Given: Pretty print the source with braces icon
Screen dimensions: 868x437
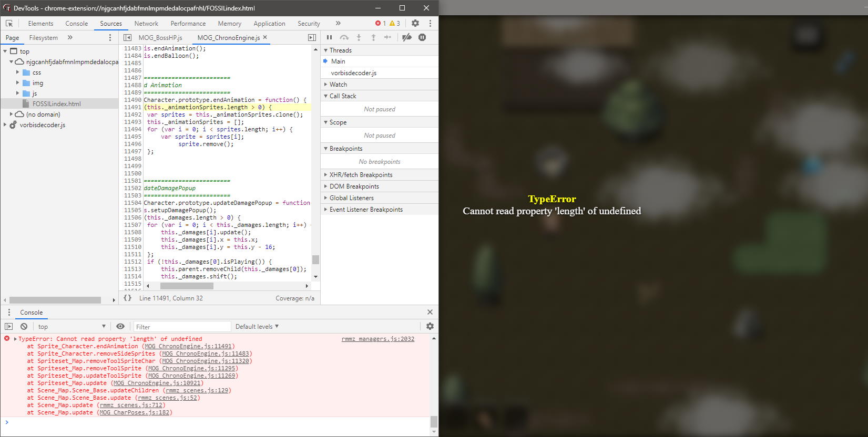Looking at the screenshot, I should (x=127, y=298).
